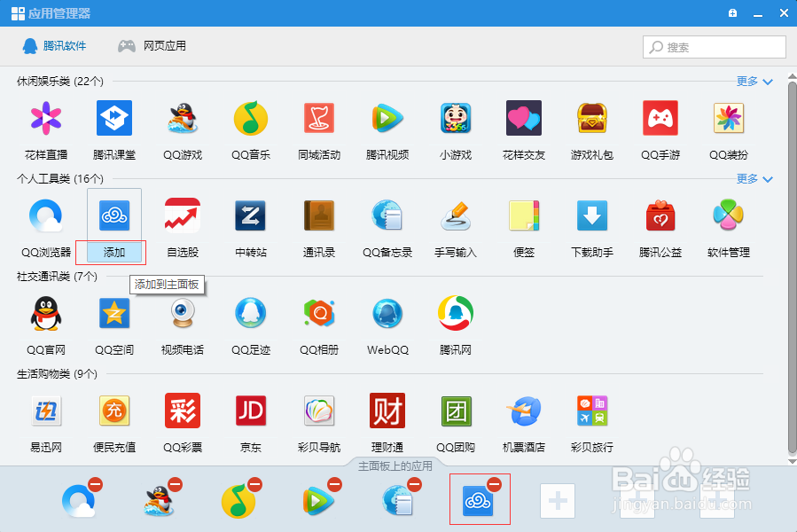Remove QQ音乐 from the main panel tray
This screenshot has width=797, height=532.
(254, 485)
